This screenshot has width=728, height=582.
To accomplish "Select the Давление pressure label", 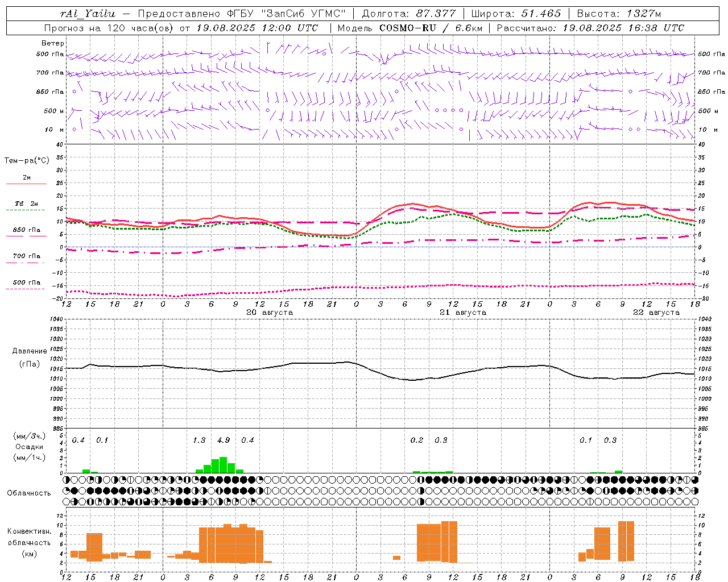I will click(30, 351).
